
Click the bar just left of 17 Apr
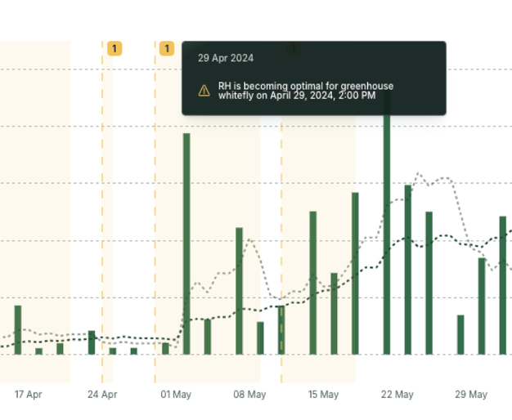pos(18,329)
